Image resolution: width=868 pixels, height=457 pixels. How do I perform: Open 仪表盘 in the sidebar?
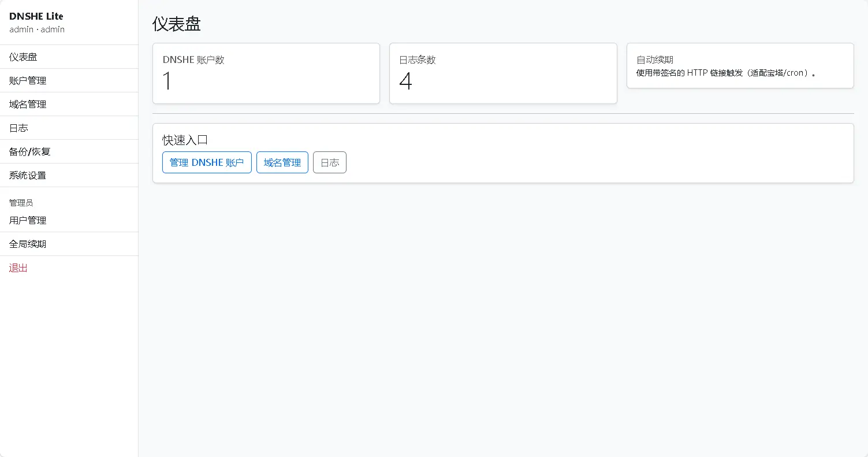[x=23, y=57]
